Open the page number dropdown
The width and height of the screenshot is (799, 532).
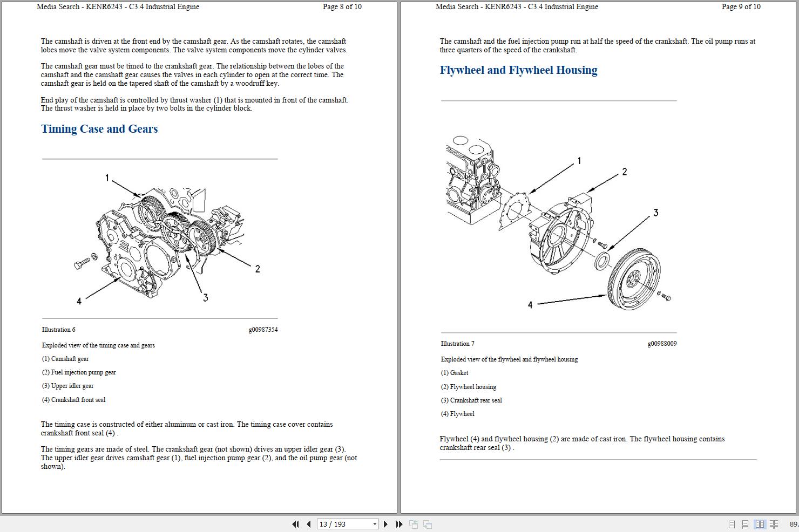click(374, 524)
